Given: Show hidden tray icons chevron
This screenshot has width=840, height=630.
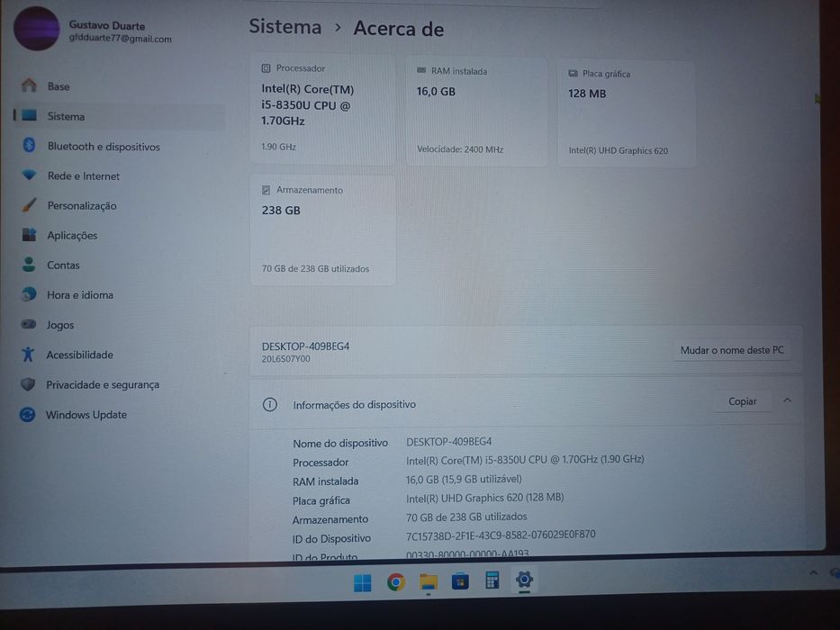Looking at the screenshot, I should coord(813,572).
